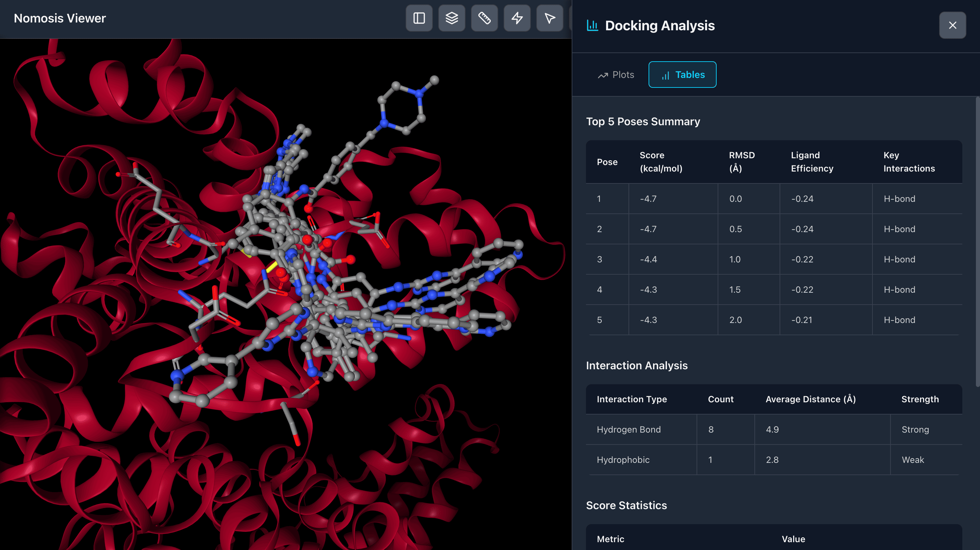Click the Nomosis Viewer title

point(60,18)
